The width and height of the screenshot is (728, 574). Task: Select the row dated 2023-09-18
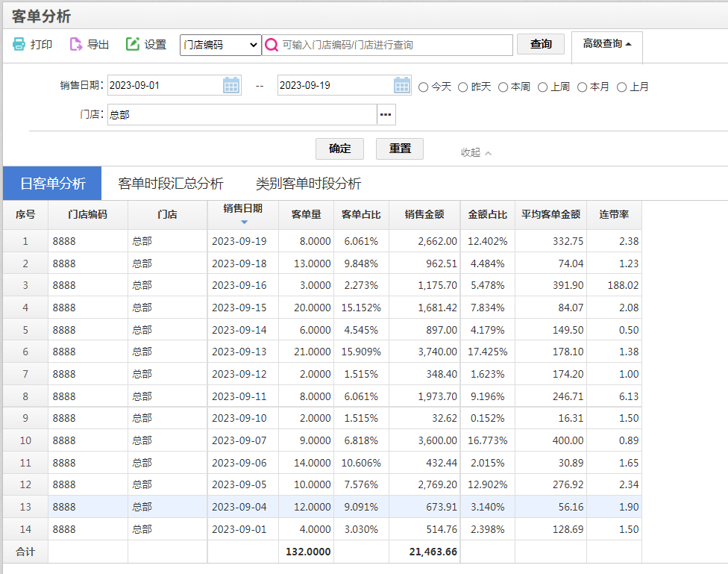pos(322,263)
